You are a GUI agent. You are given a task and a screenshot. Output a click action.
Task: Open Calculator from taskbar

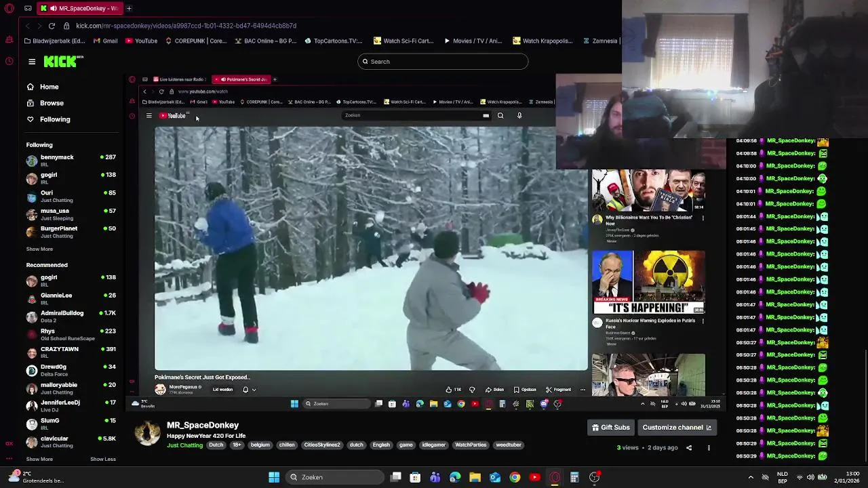[x=574, y=477]
